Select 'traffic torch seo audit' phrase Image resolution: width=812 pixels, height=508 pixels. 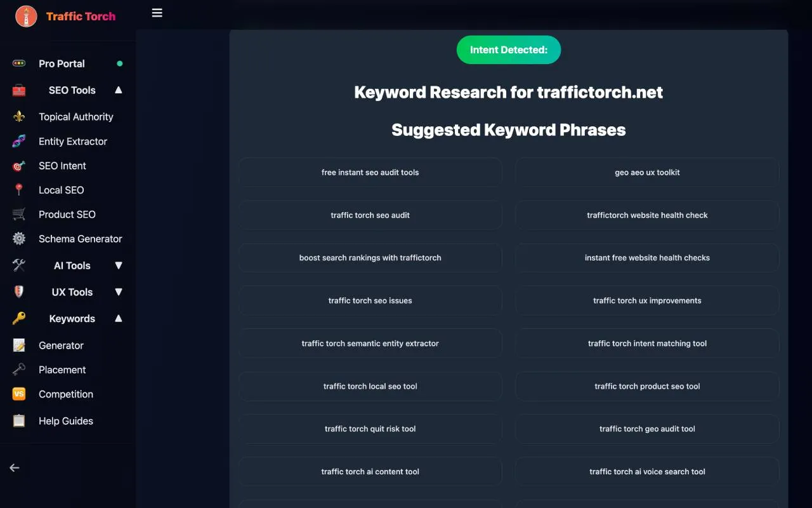pos(370,215)
